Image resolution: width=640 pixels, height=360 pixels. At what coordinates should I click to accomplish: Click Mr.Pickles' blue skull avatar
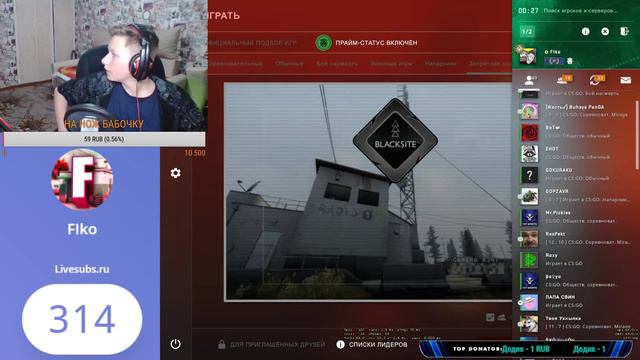click(x=529, y=217)
